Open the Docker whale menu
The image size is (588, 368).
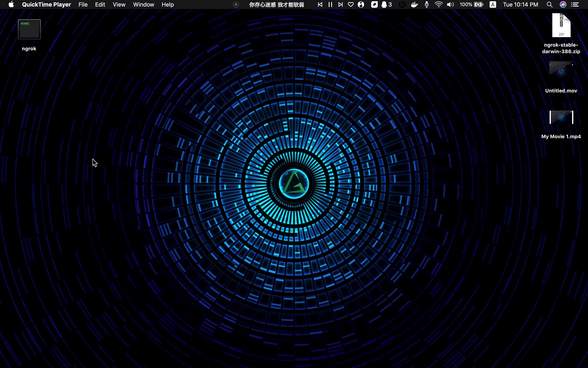414,4
